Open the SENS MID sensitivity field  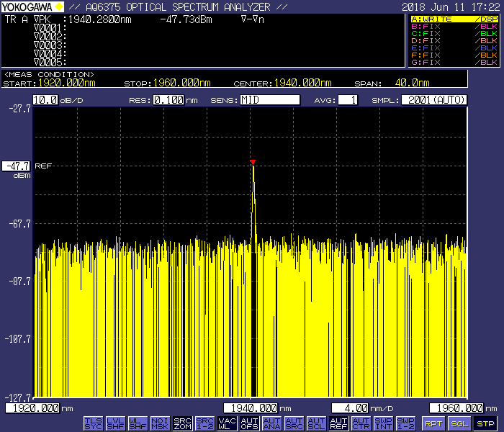[x=270, y=100]
